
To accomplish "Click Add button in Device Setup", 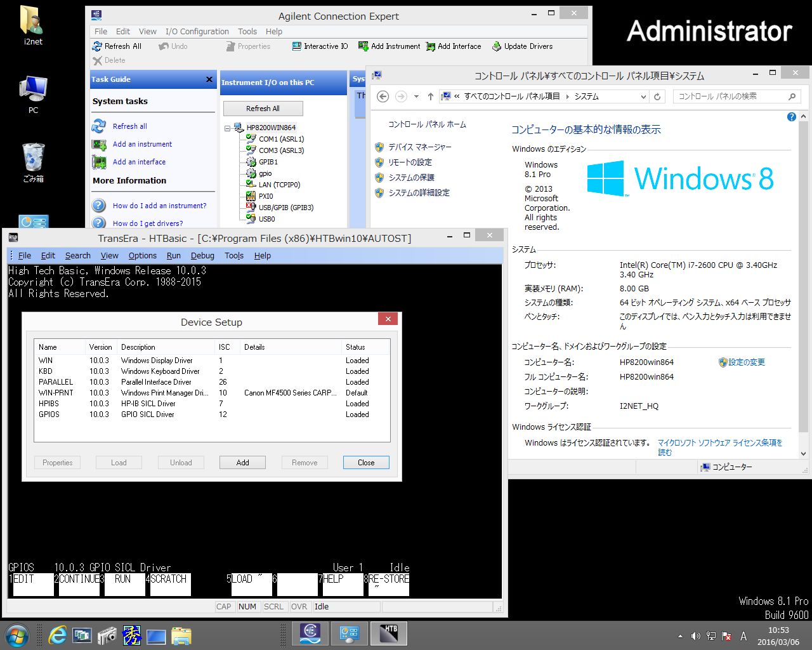I will pos(242,463).
